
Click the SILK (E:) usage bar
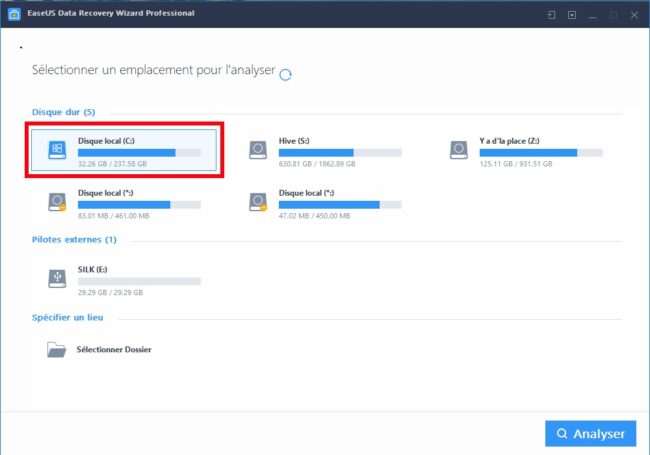click(x=139, y=281)
